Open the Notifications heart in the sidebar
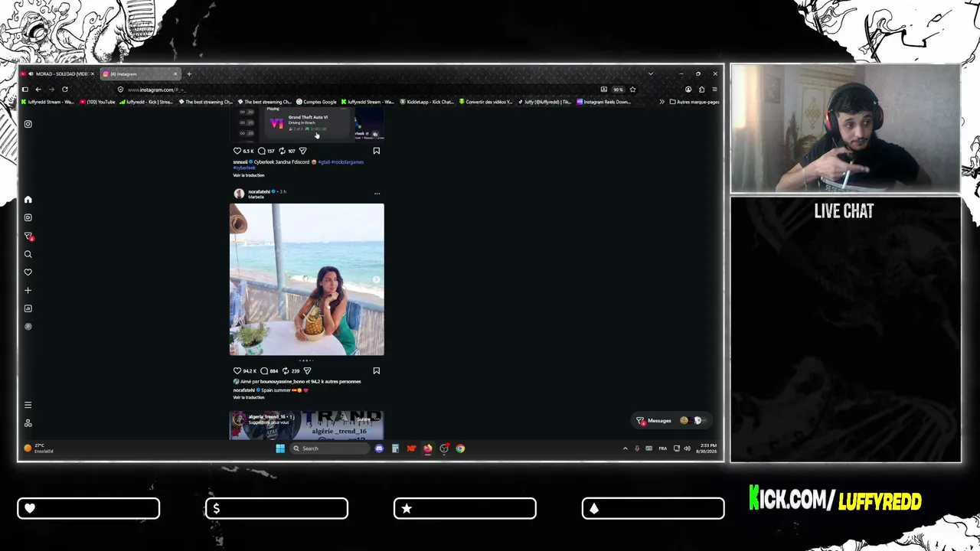Image resolution: width=980 pixels, height=551 pixels. coord(28,272)
